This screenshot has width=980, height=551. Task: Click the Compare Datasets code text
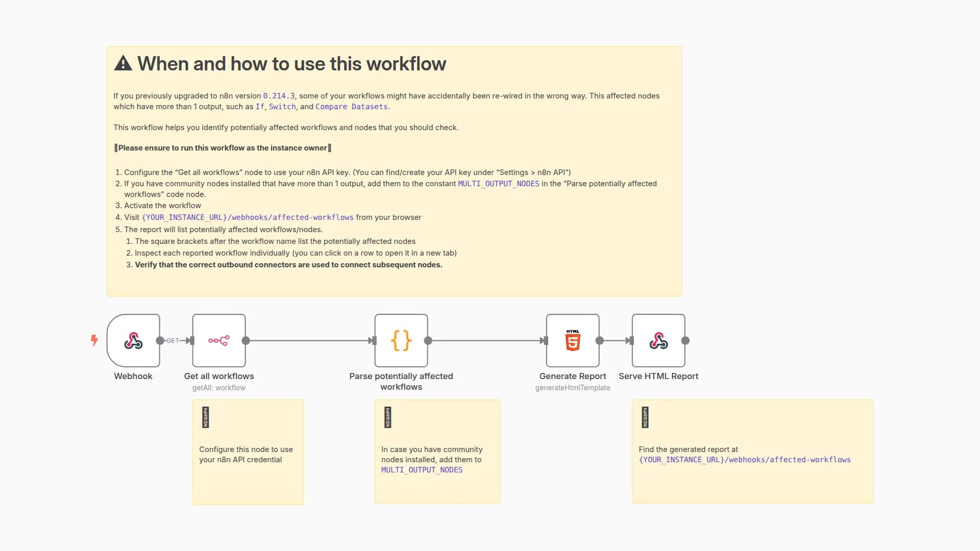coord(352,107)
